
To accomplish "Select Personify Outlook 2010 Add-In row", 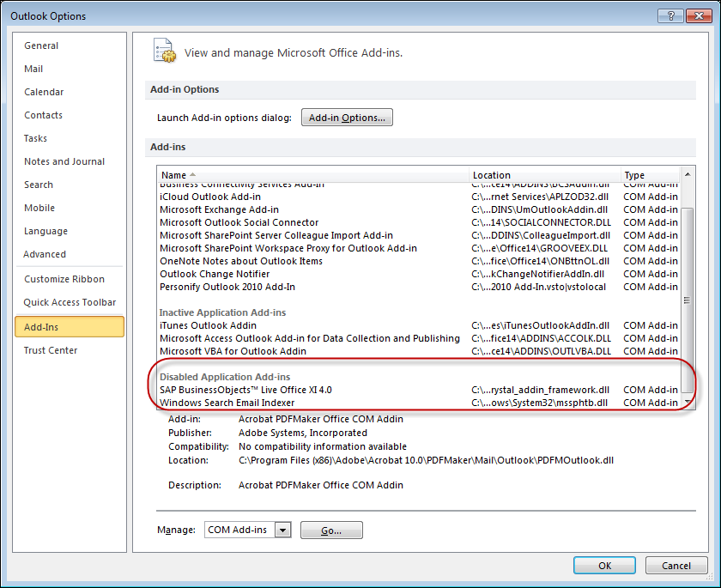I will (x=419, y=287).
